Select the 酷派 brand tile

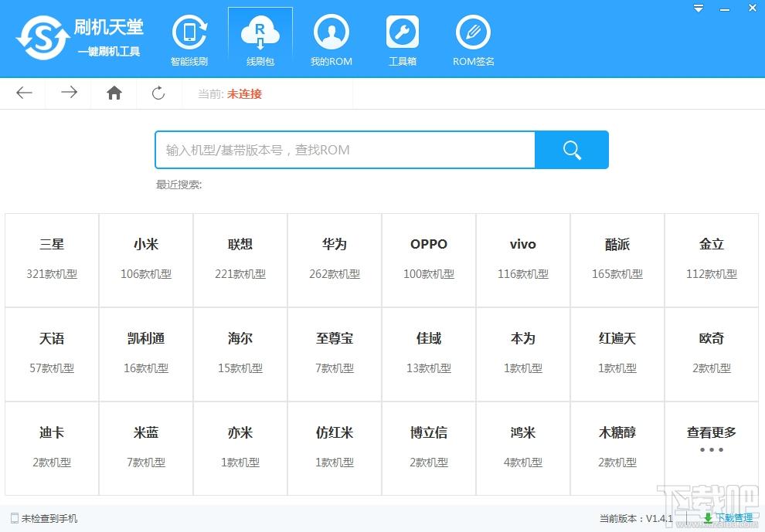[617, 260]
